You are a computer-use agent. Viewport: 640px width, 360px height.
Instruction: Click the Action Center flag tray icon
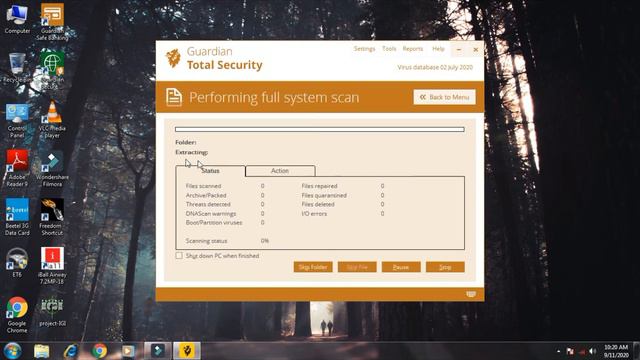(570, 351)
